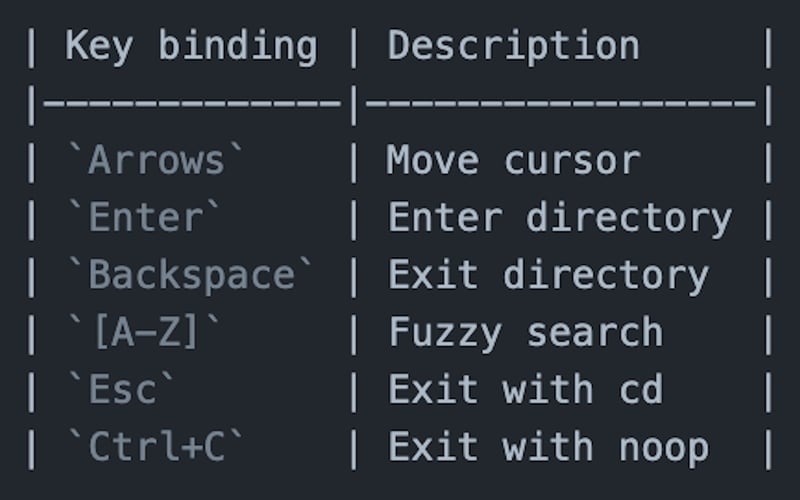Click the `Enter` key binding cell
Image resolution: width=800 pixels, height=500 pixels.
click(x=144, y=217)
